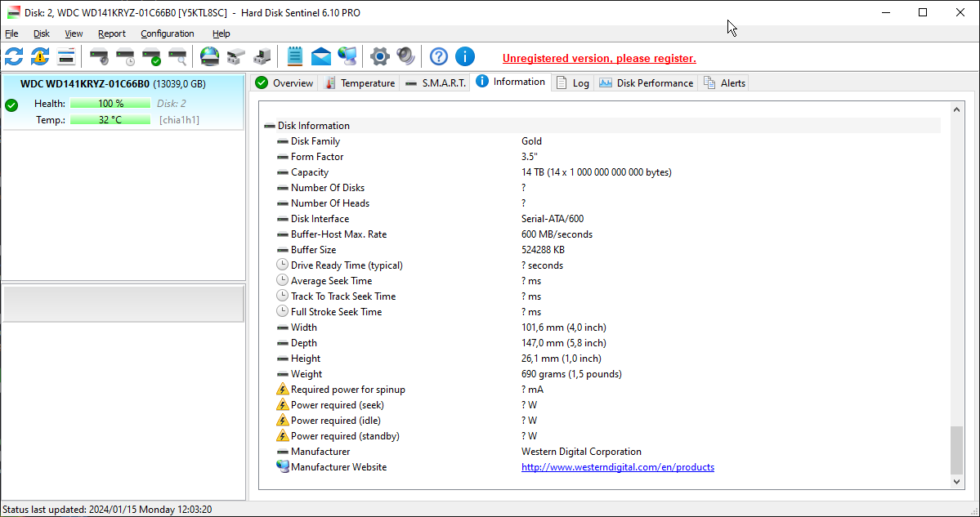Viewport: 980px width, 517px height.
Task: Open the File menu
Action: point(11,33)
